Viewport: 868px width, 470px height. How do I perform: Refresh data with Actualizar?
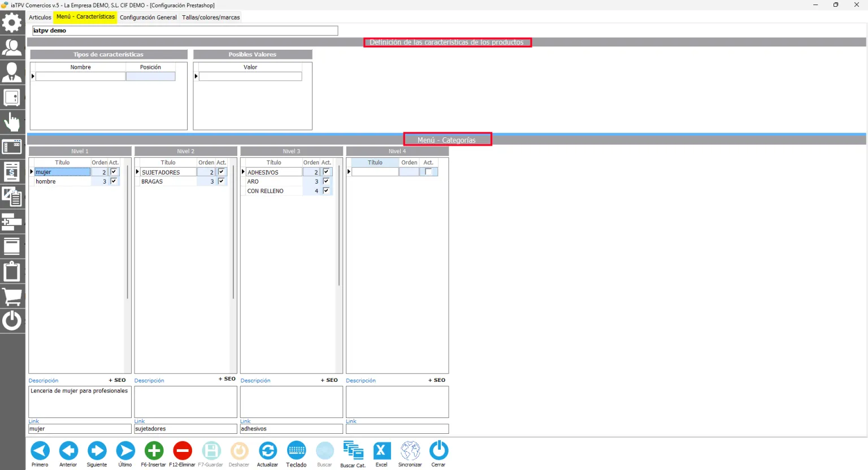[x=267, y=454]
